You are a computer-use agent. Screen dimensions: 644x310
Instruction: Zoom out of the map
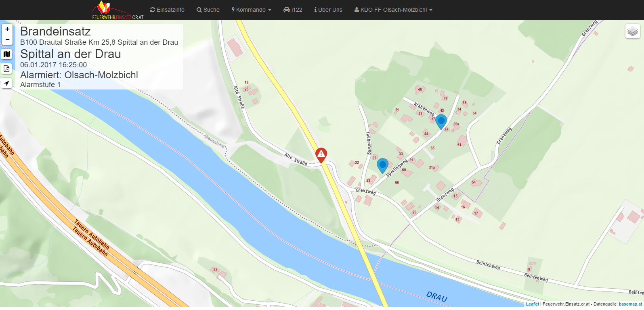7,40
